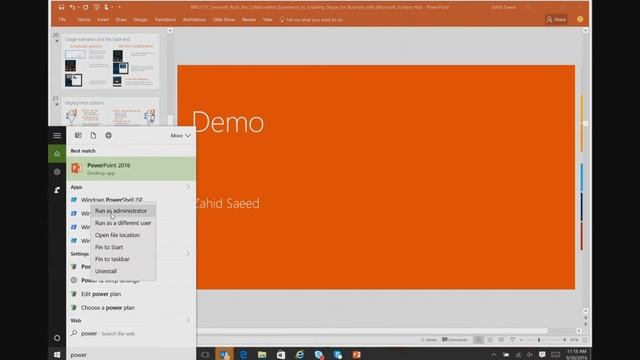Open Task View on the taskbar
Screen dimensions: 640x360
205,355
